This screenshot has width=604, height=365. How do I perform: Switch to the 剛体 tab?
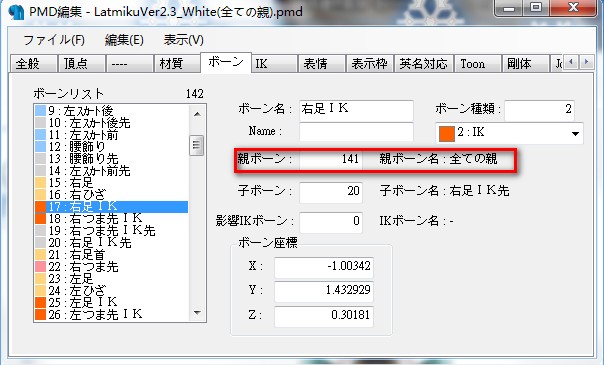tap(525, 64)
